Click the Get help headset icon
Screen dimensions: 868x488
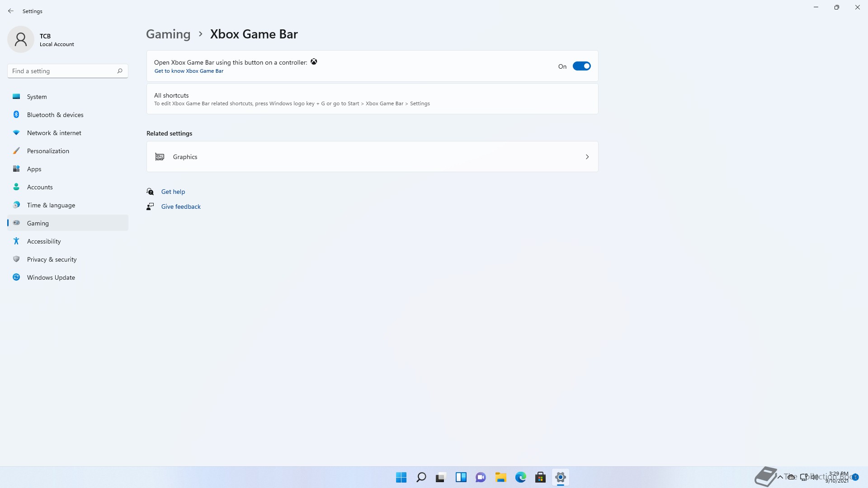pyautogui.click(x=150, y=192)
